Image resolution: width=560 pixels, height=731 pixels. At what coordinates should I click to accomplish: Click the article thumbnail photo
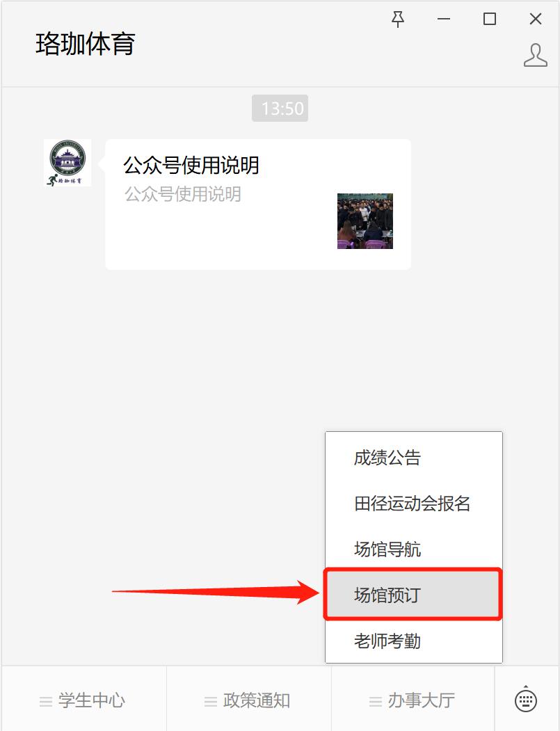point(365,221)
